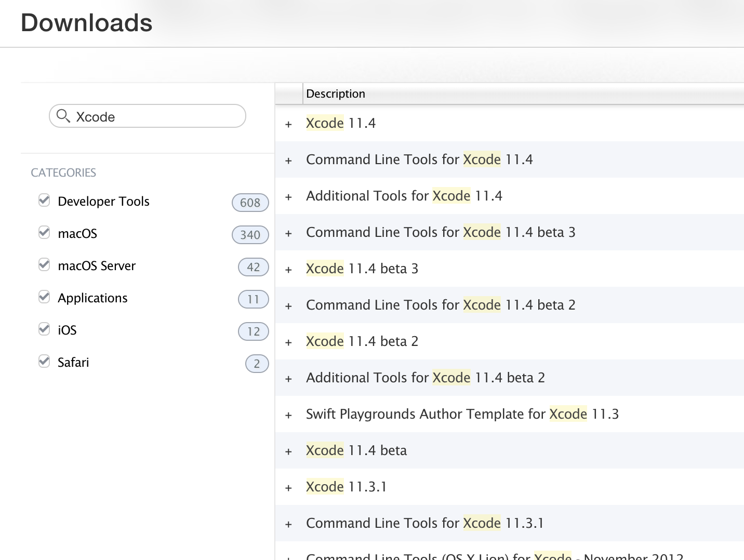This screenshot has width=744, height=560.
Task: Expand the Xcode 11.4 beta row
Action: [288, 451]
